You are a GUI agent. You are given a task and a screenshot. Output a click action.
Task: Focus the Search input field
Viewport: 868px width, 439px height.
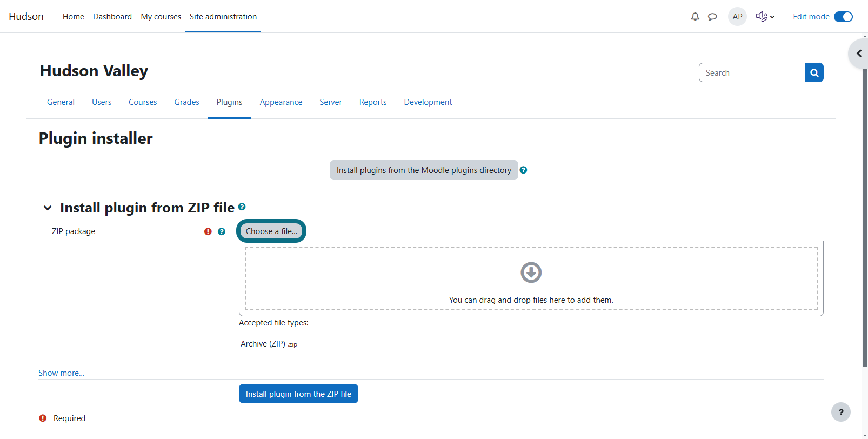coord(752,72)
